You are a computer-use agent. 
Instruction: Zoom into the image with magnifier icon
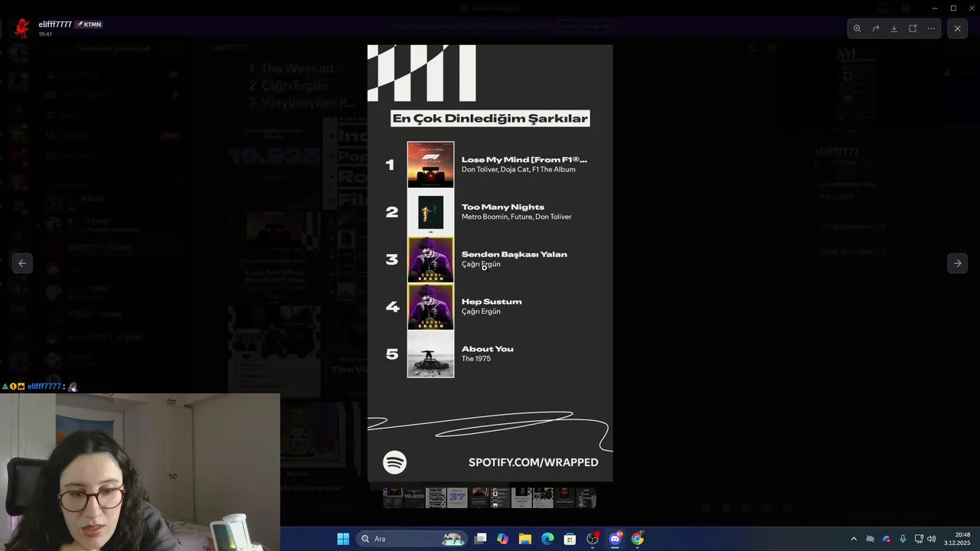coord(857,28)
